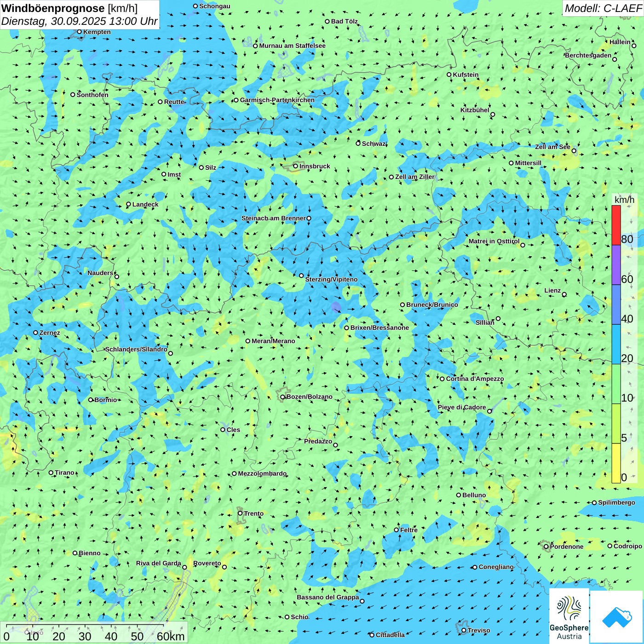The image size is (644, 644).
Task: Click the 60km scale bar label
Action: (171, 636)
